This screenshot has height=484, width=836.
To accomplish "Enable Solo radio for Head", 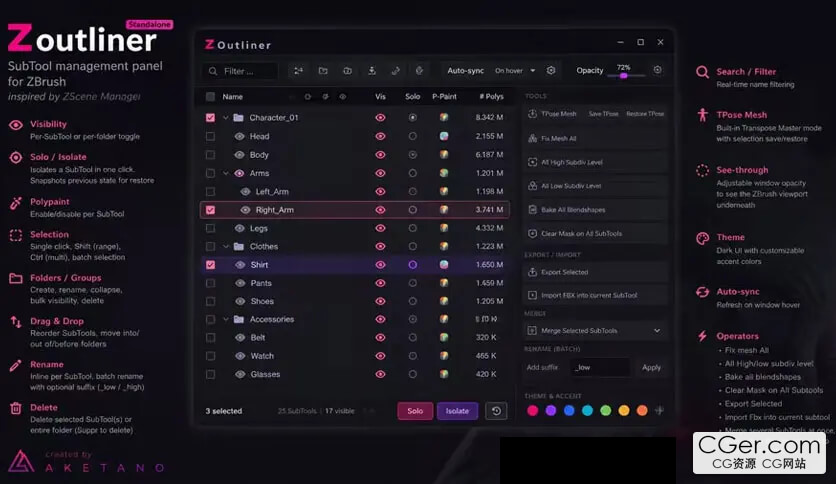I will (x=413, y=136).
